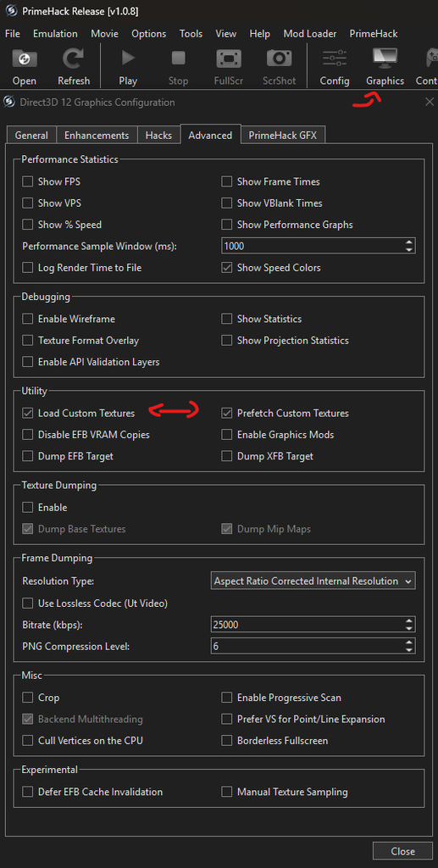
Task: Enable the Show FPS checkbox
Action: point(28,181)
